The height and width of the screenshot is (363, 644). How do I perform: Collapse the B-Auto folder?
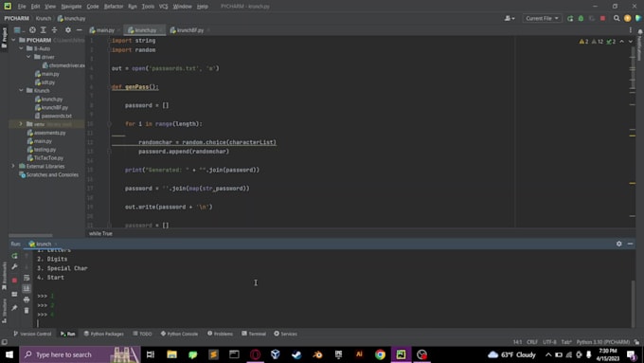(x=21, y=48)
